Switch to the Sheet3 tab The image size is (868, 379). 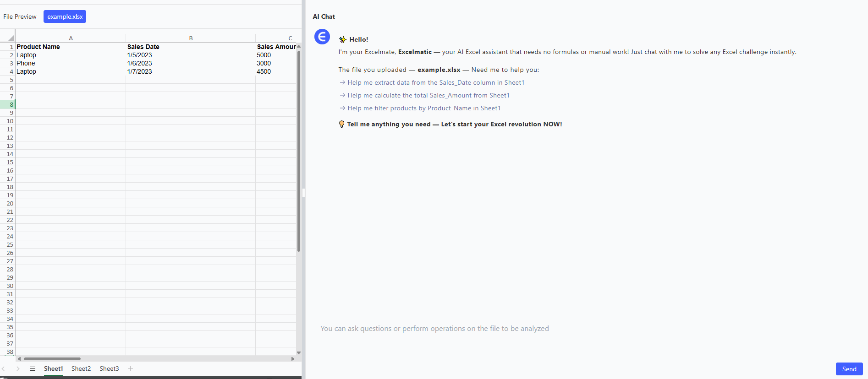point(109,368)
